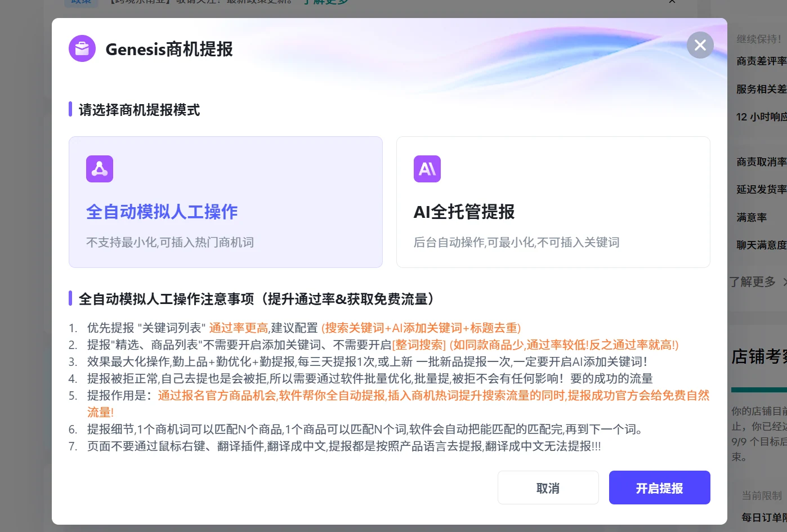Click 后台自动操作,可最小化,不可插入关键词 description
Viewport: 787px width, 532px height.
[x=517, y=243]
